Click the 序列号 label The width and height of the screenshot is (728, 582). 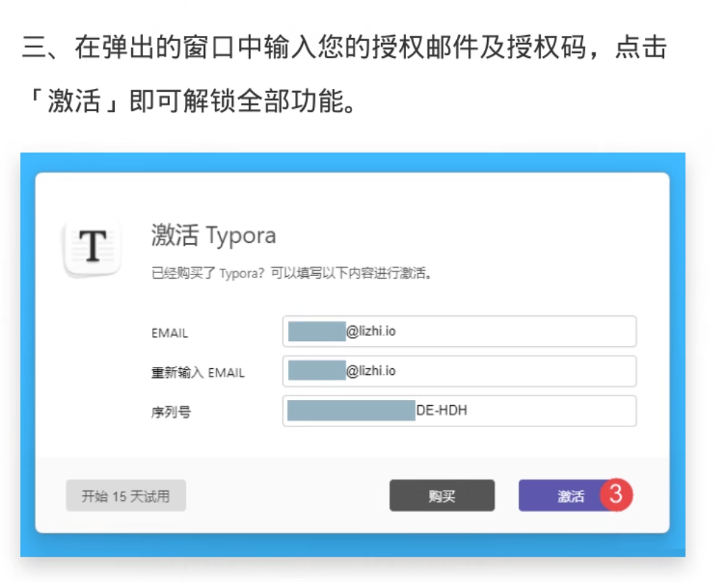point(171,412)
